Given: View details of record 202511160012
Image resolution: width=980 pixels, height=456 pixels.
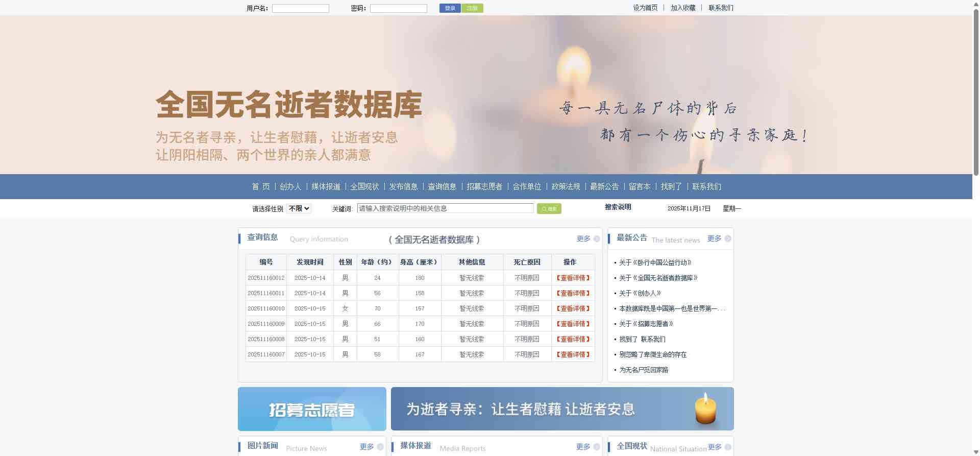Looking at the screenshot, I should [573, 278].
